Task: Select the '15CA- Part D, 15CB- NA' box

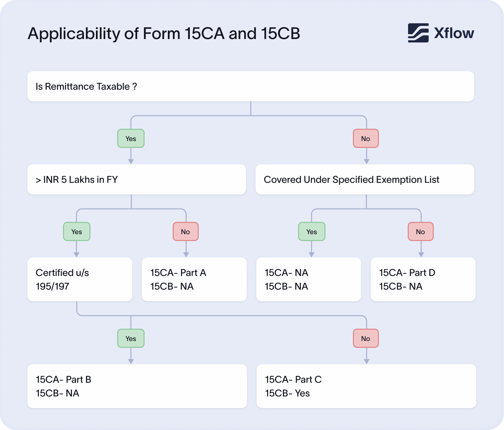Action: click(x=423, y=279)
